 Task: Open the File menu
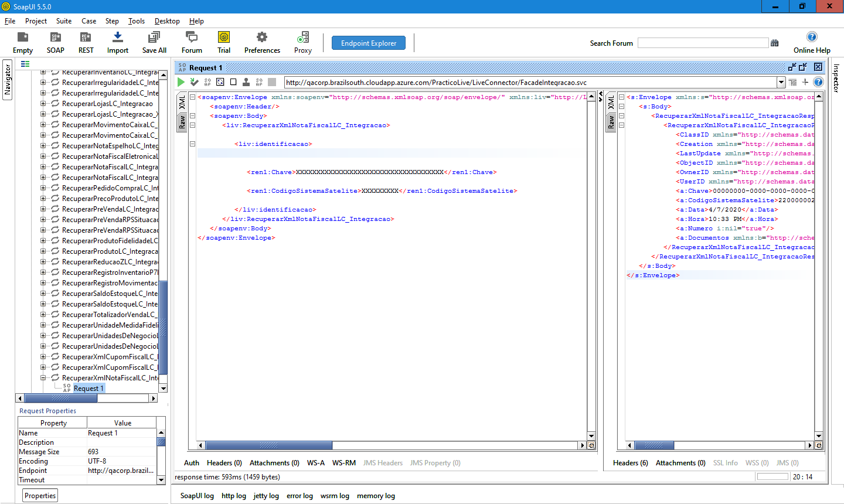10,21
